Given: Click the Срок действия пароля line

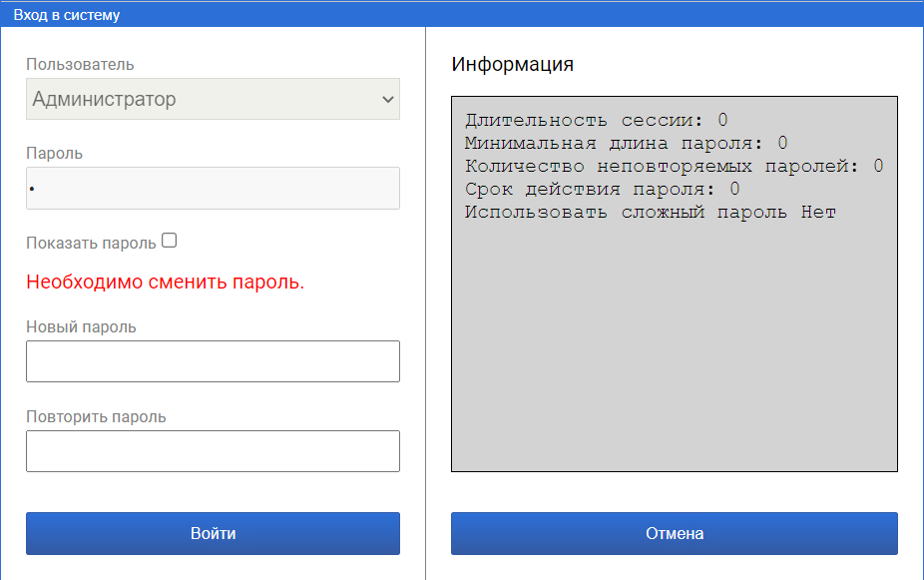Looking at the screenshot, I should 602,190.
